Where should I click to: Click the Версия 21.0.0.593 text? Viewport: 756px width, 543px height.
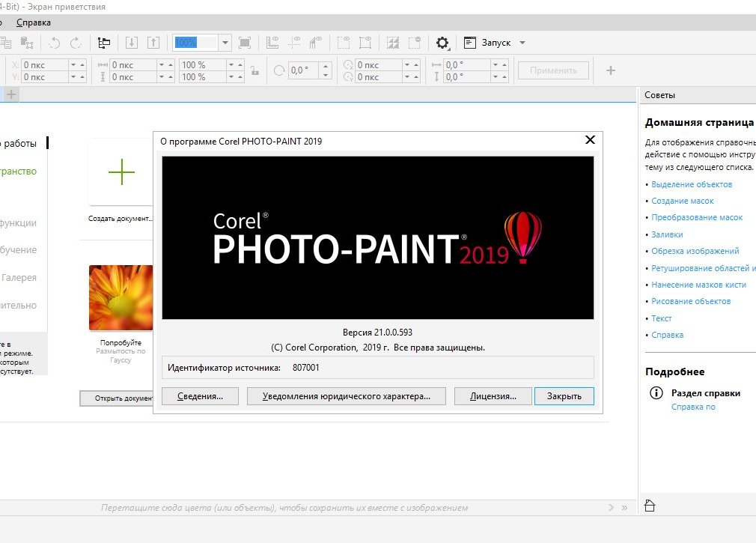377,333
